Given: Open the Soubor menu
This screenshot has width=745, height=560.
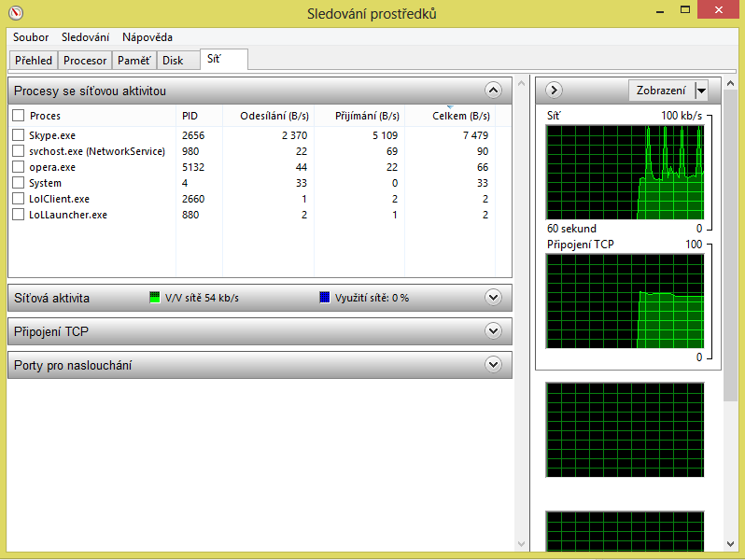Looking at the screenshot, I should [x=31, y=37].
